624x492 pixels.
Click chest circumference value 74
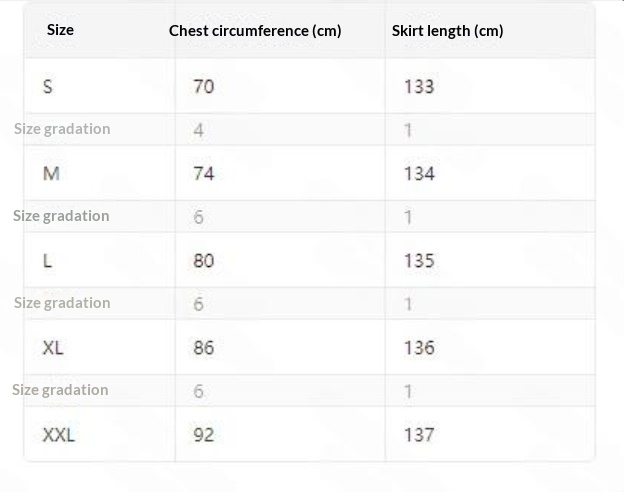click(x=203, y=173)
